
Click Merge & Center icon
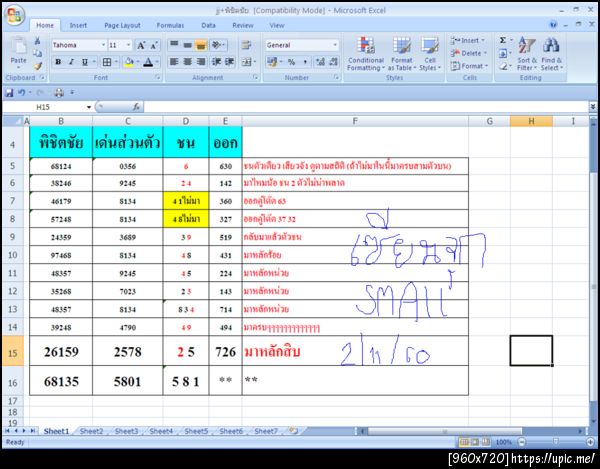(x=246, y=62)
